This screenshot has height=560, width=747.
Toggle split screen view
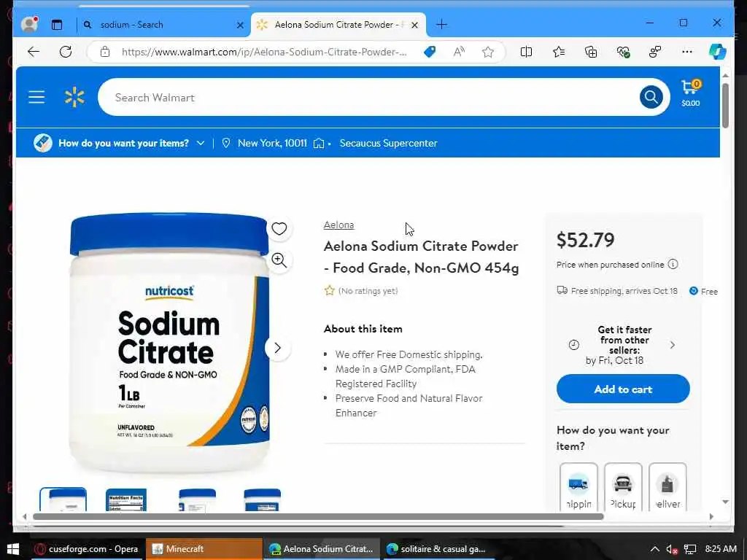pyautogui.click(x=526, y=52)
